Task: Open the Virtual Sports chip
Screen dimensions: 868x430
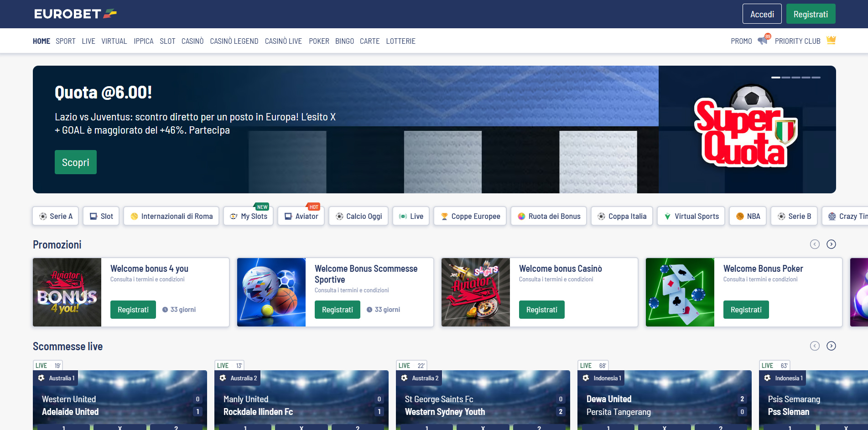Action: 691,216
